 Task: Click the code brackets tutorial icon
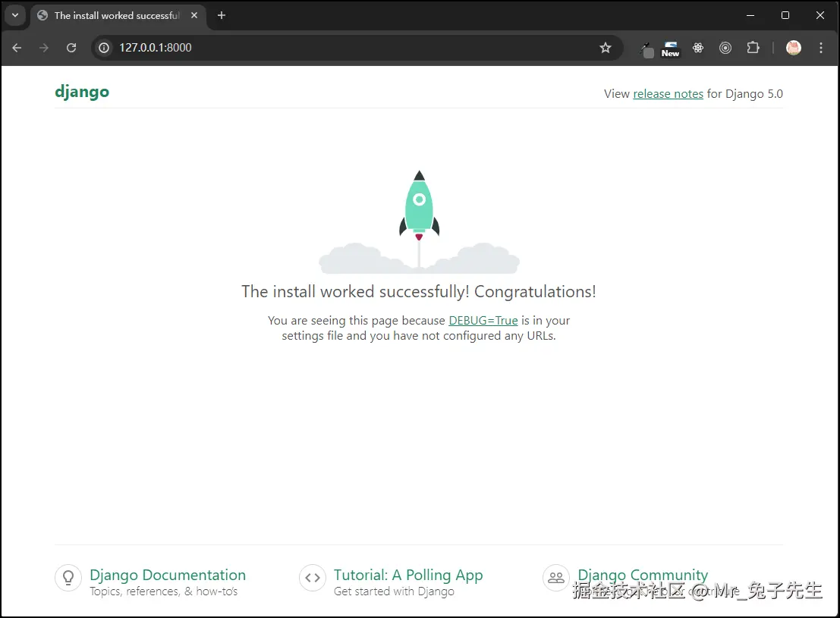pyautogui.click(x=313, y=578)
